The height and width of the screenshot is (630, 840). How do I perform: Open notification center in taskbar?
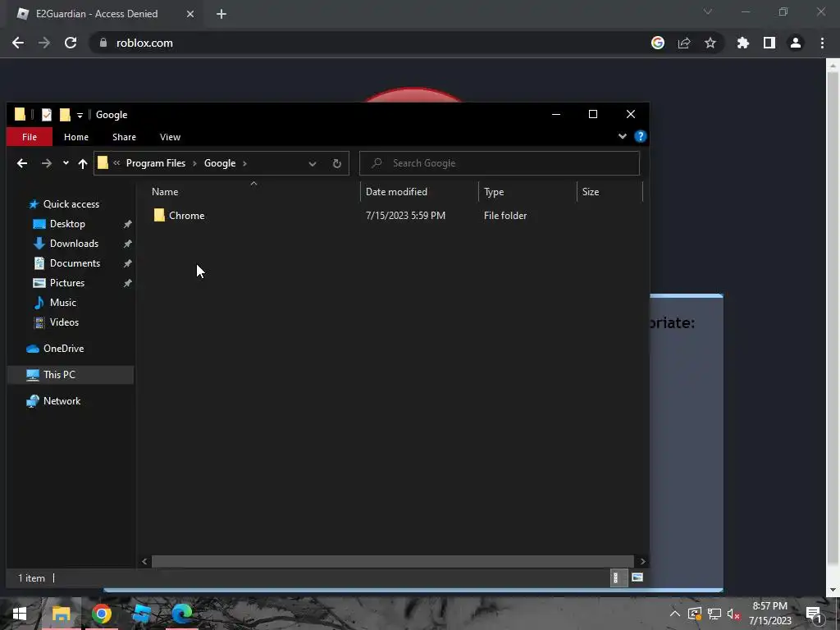(814, 614)
